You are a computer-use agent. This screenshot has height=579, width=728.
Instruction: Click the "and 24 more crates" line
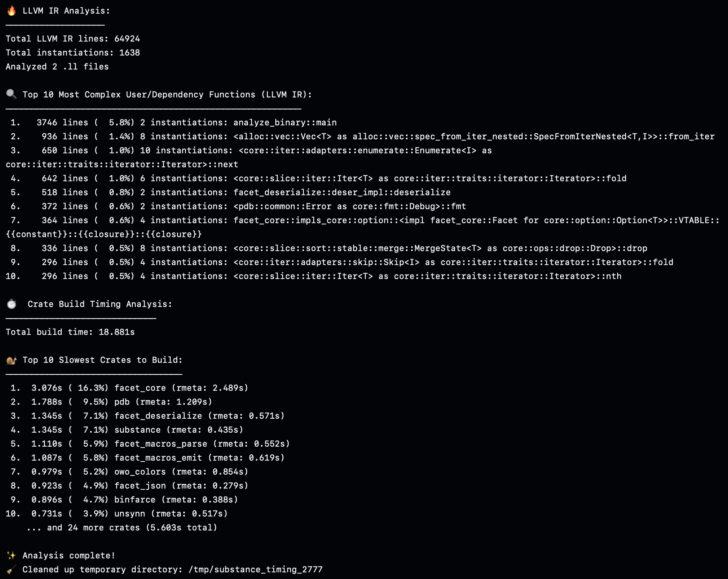(121, 528)
